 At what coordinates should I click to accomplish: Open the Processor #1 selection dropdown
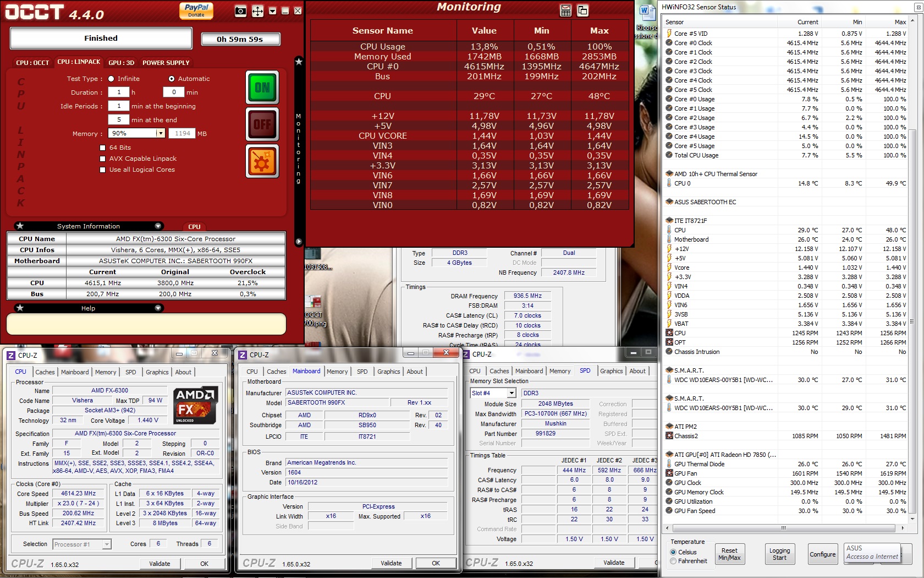107,544
